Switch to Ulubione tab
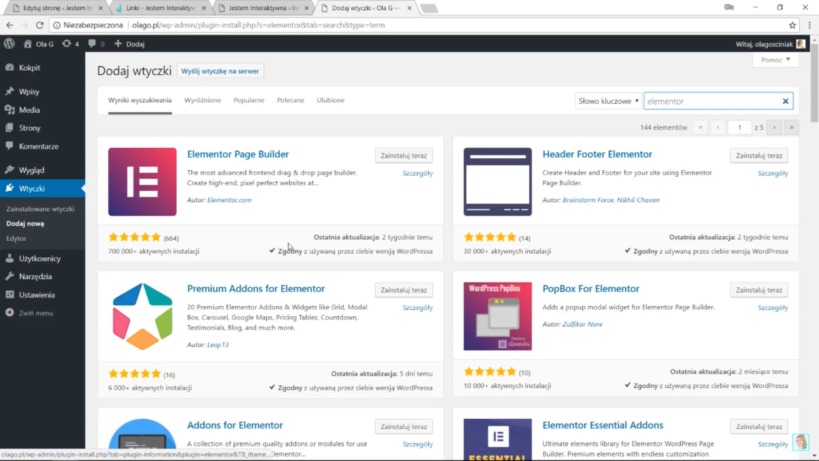Screen dimensions: 819x461 click(330, 100)
